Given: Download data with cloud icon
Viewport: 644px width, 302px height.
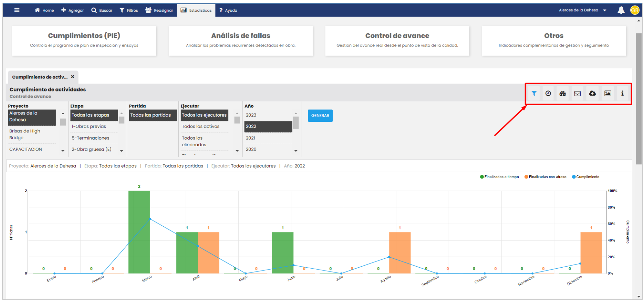Looking at the screenshot, I should [x=592, y=94].
